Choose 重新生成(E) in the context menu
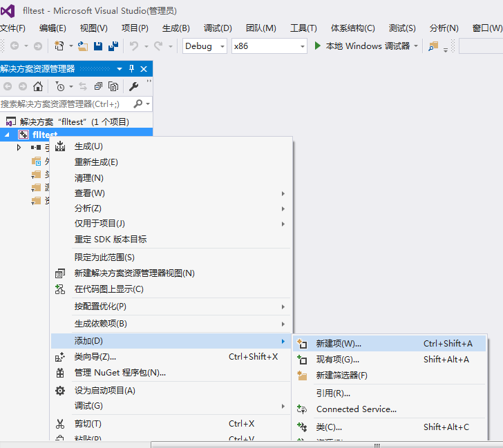 171,162
